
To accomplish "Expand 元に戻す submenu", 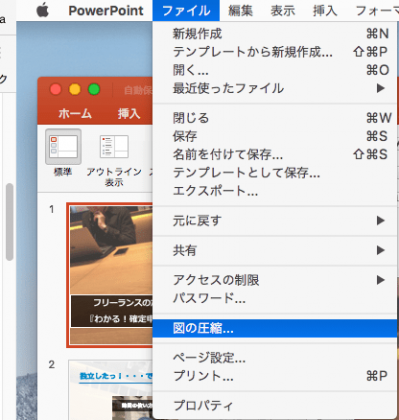I will 275,221.
